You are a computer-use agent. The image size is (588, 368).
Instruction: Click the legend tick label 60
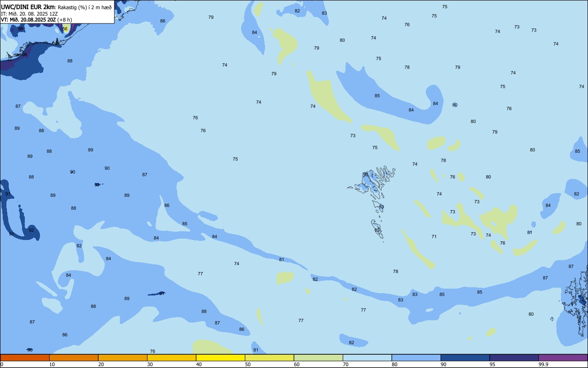click(297, 364)
